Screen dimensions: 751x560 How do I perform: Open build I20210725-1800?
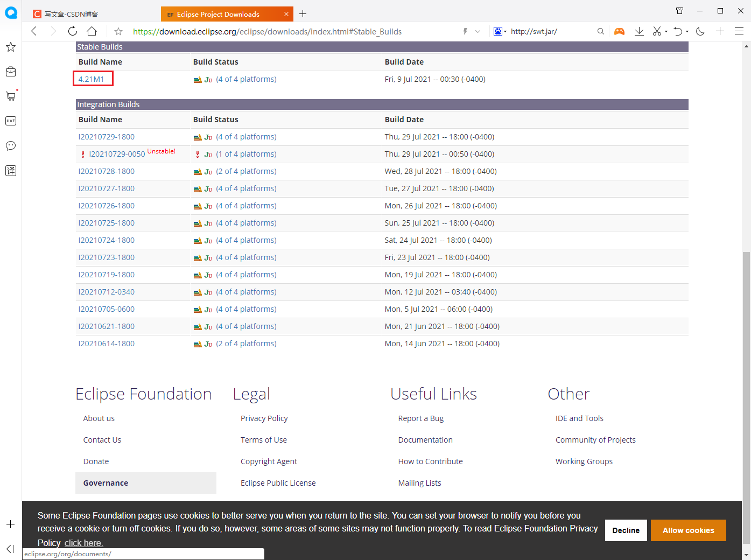(107, 223)
